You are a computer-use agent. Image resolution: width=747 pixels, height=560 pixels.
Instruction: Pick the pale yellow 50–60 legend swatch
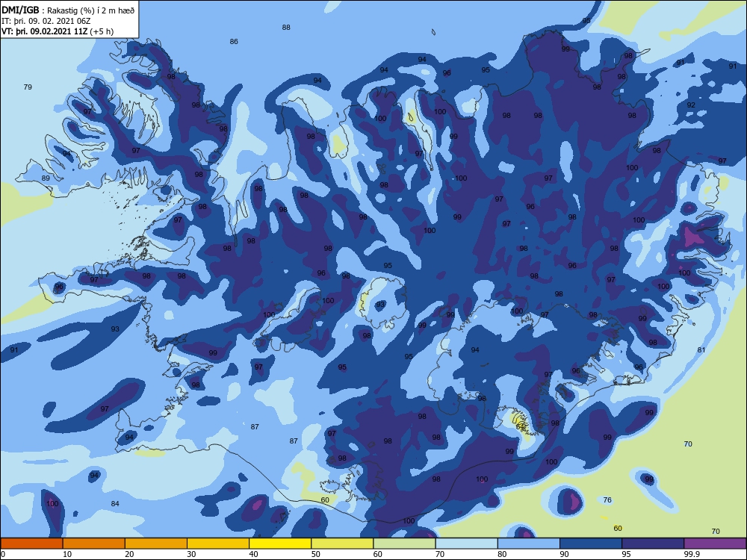[342, 544]
